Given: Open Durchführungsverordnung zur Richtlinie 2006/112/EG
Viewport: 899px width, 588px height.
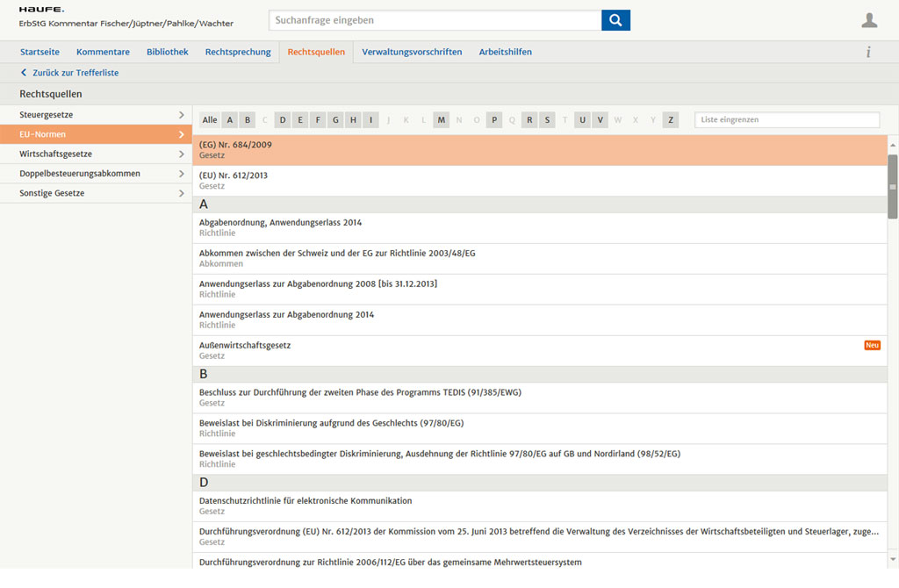Looking at the screenshot, I should click(540, 562).
